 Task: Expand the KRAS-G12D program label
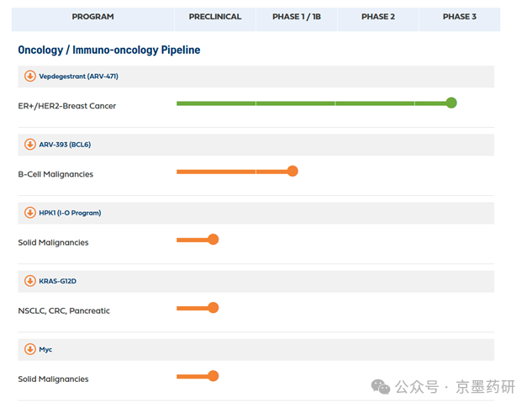pos(57,281)
